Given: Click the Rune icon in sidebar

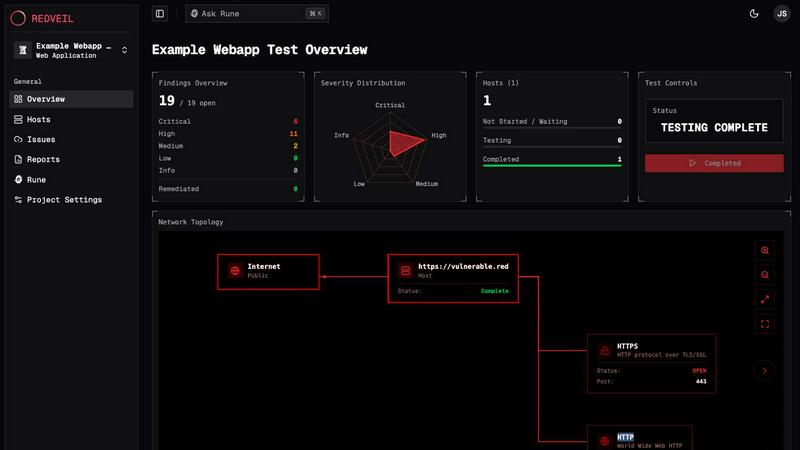Looking at the screenshot, I should (18, 180).
